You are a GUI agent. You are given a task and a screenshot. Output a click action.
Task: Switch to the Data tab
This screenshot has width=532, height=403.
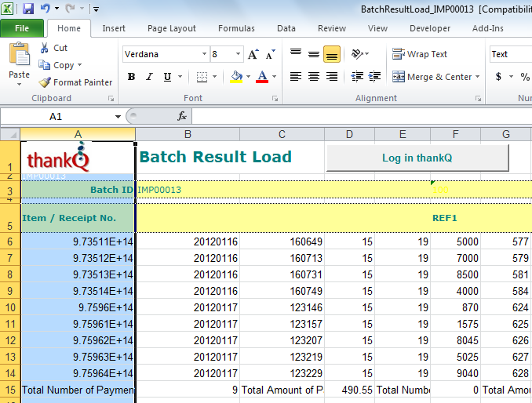(x=286, y=28)
